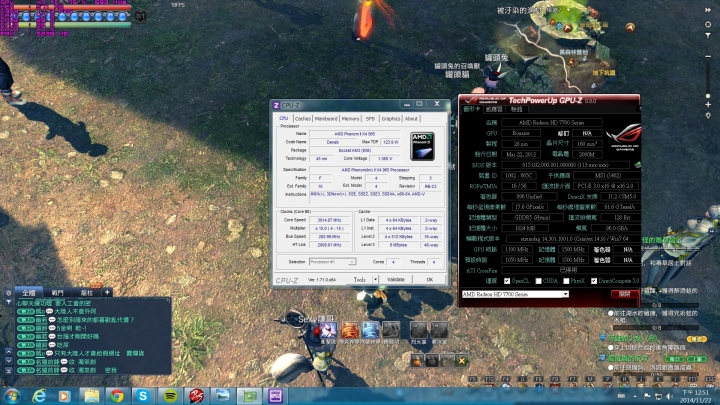720x405 pixels.
Task: Zoom out the minimap with minus
Action: 708,56
